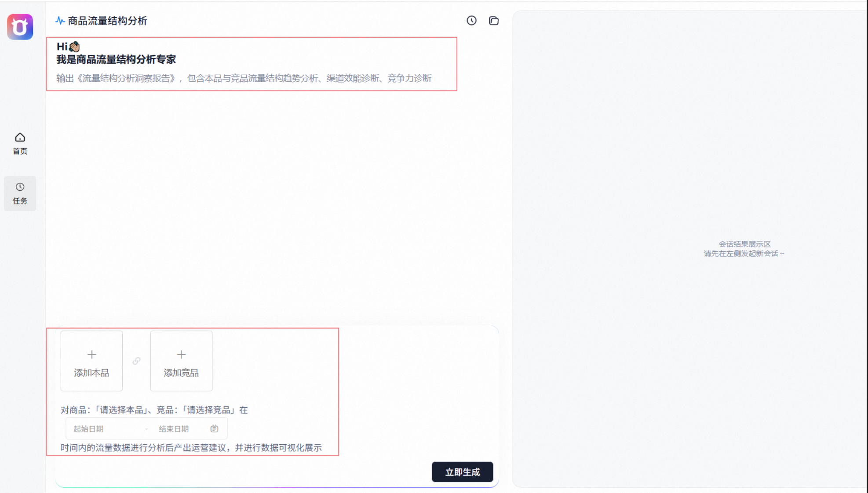Screen dimensions: 868x493
Task: Click 立即生成 button
Action: coord(462,472)
